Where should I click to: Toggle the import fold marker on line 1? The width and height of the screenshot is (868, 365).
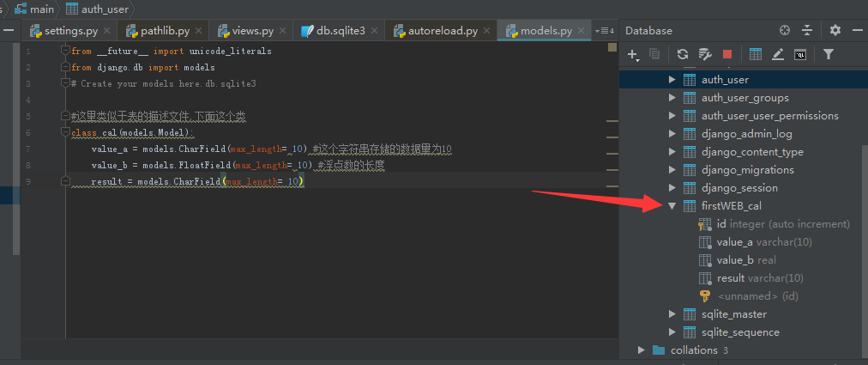(x=65, y=51)
